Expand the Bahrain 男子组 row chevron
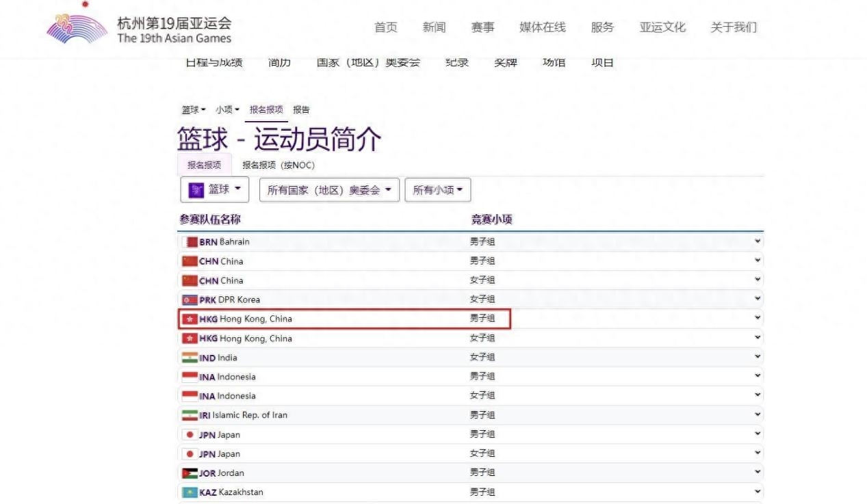This screenshot has width=867, height=504. pyautogui.click(x=757, y=241)
